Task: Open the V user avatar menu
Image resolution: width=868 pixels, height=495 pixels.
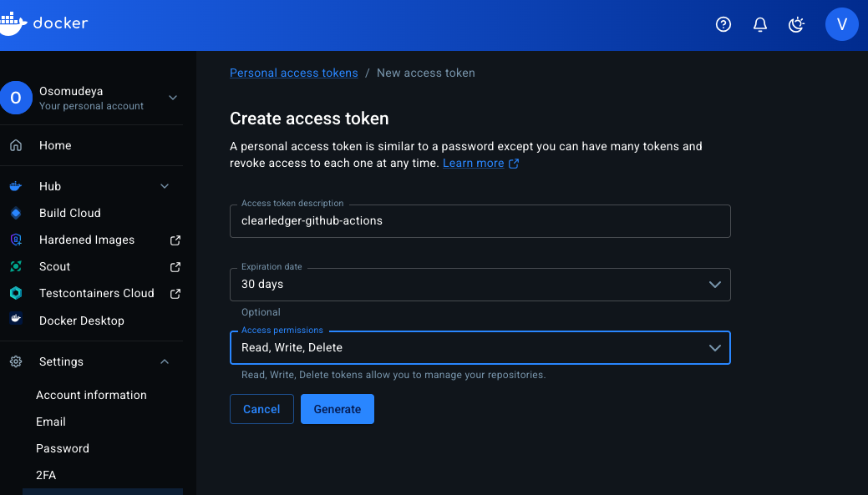Action: pyautogui.click(x=841, y=24)
